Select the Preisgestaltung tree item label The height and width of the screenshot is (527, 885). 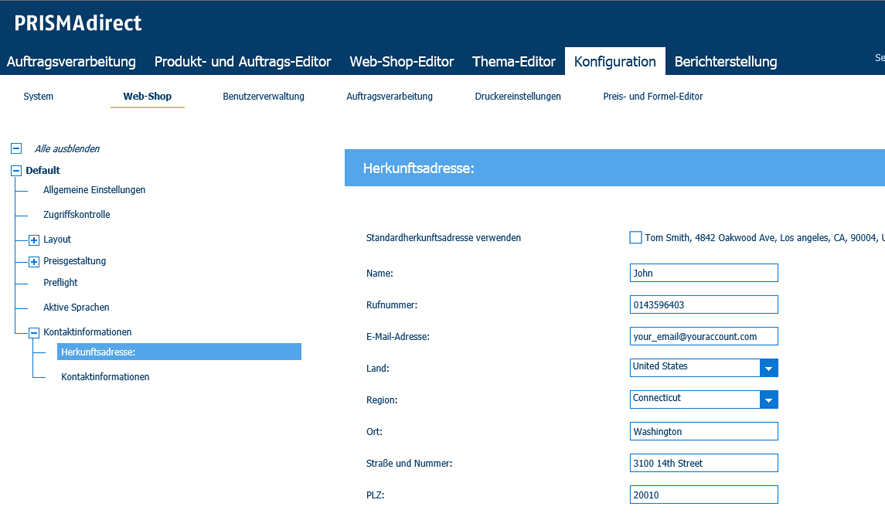pyautogui.click(x=75, y=261)
